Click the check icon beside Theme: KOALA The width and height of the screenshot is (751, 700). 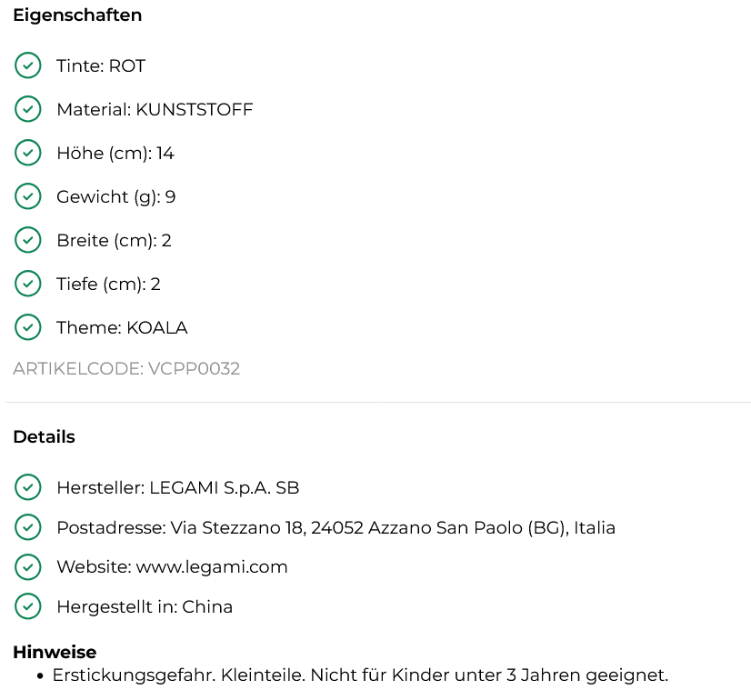pos(28,326)
